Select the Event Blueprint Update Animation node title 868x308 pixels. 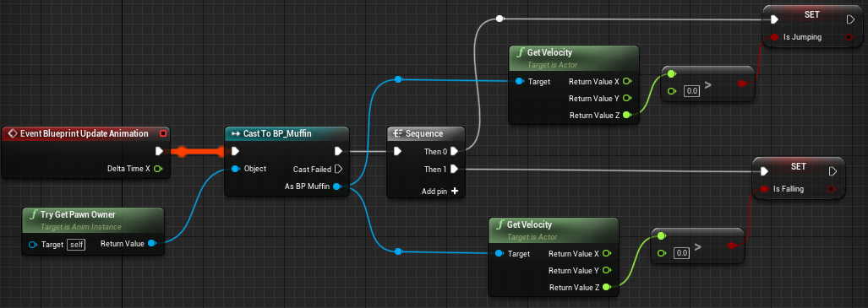pos(85,133)
